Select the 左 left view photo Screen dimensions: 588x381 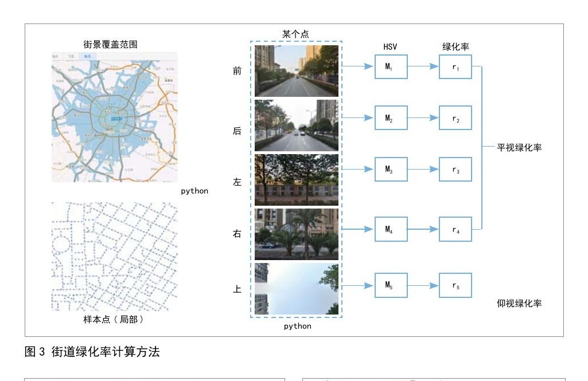pyautogui.click(x=296, y=180)
